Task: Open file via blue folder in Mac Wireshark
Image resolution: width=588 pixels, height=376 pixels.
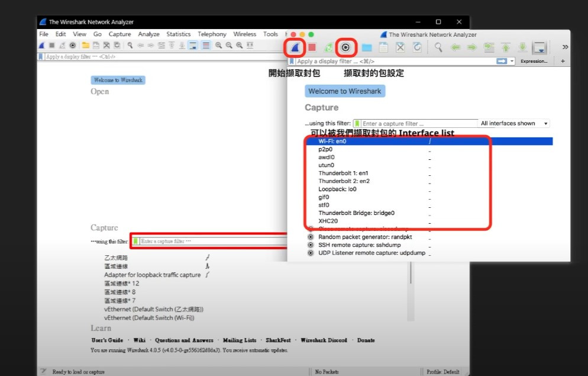Action: tap(367, 47)
